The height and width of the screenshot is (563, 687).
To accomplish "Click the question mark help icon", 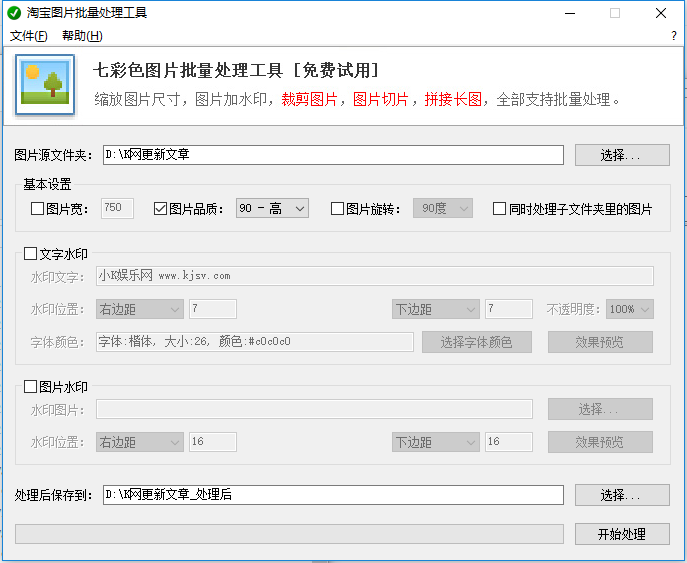I will [x=673, y=36].
